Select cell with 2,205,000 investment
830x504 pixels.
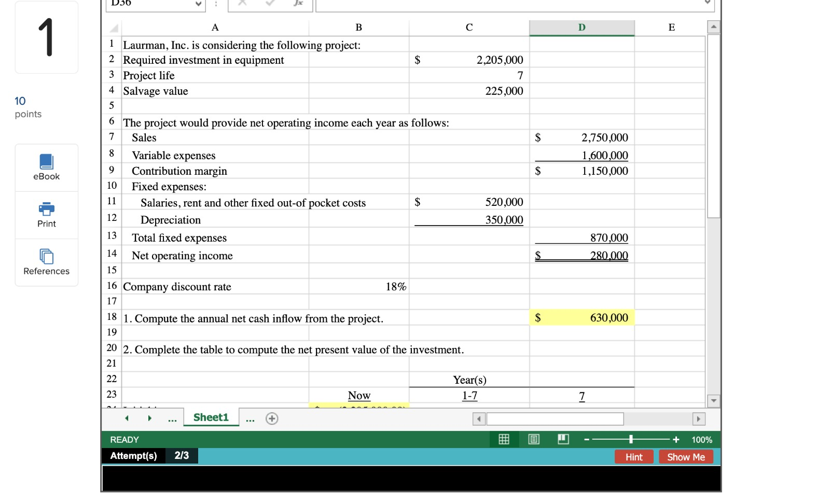(x=469, y=60)
